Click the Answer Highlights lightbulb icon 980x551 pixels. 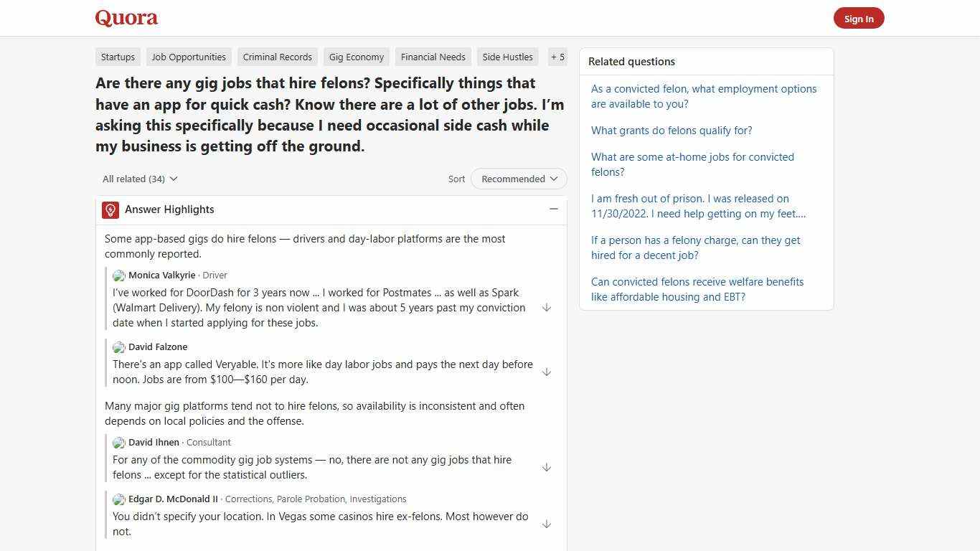pyautogui.click(x=110, y=209)
